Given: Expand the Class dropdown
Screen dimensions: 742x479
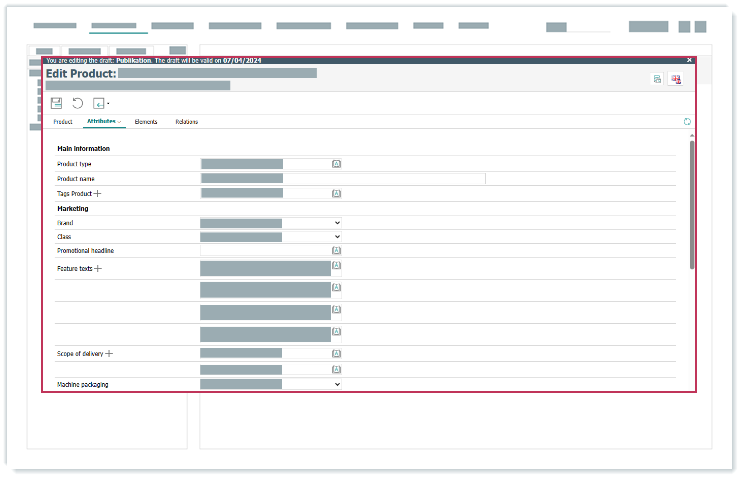Looking at the screenshot, I should click(337, 237).
